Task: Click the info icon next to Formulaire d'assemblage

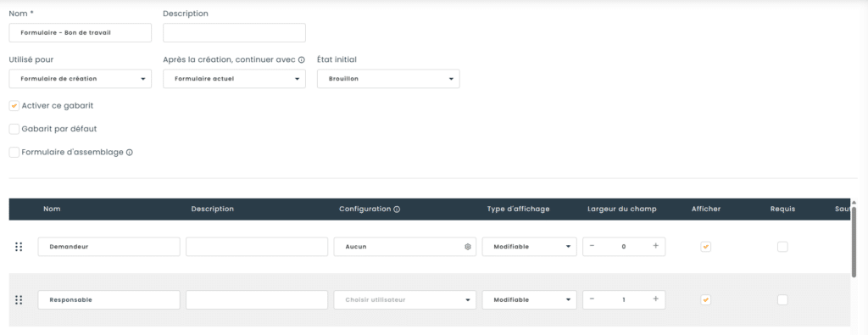Action: (x=130, y=153)
